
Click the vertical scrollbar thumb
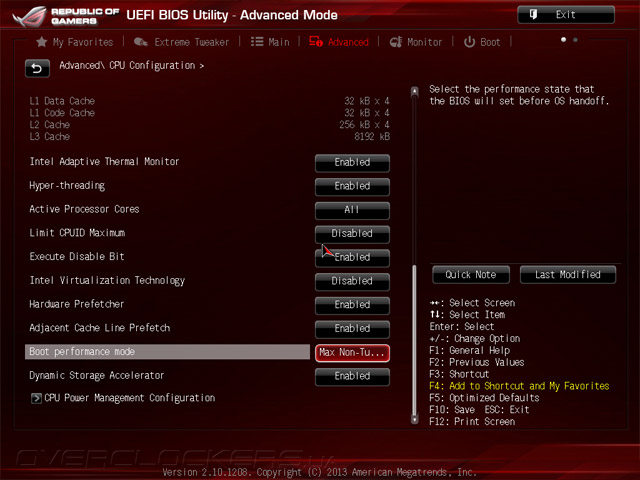[x=415, y=339]
